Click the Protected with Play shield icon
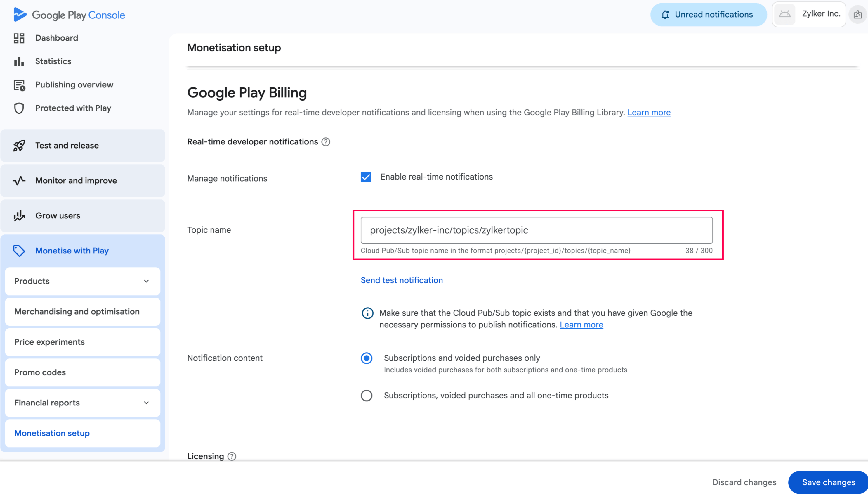 [x=19, y=108]
